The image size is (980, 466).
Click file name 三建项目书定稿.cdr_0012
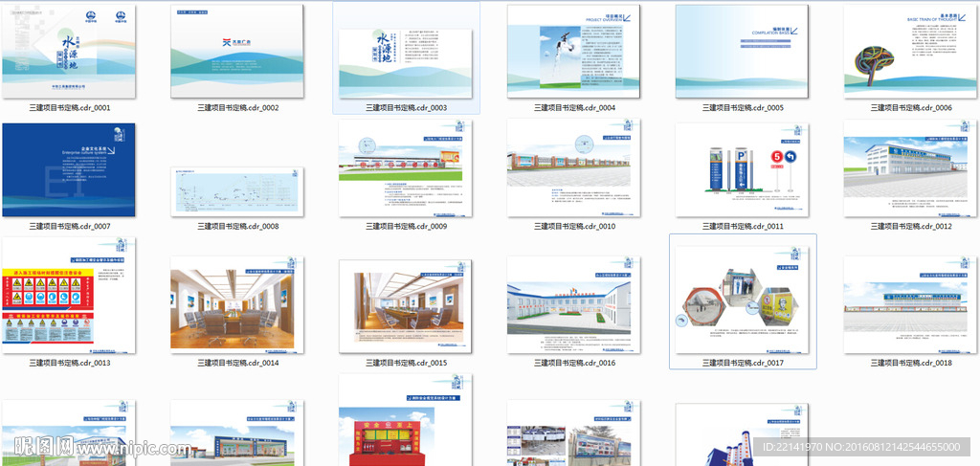point(911,226)
